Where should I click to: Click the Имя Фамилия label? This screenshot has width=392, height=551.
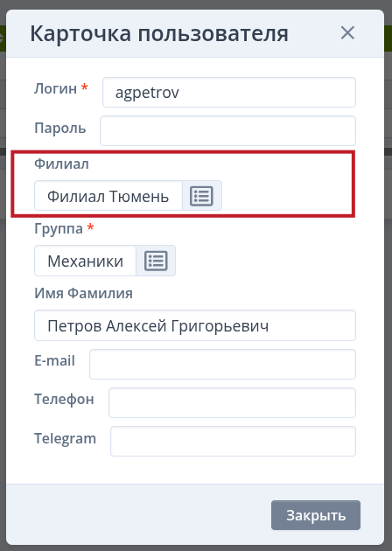coord(83,293)
